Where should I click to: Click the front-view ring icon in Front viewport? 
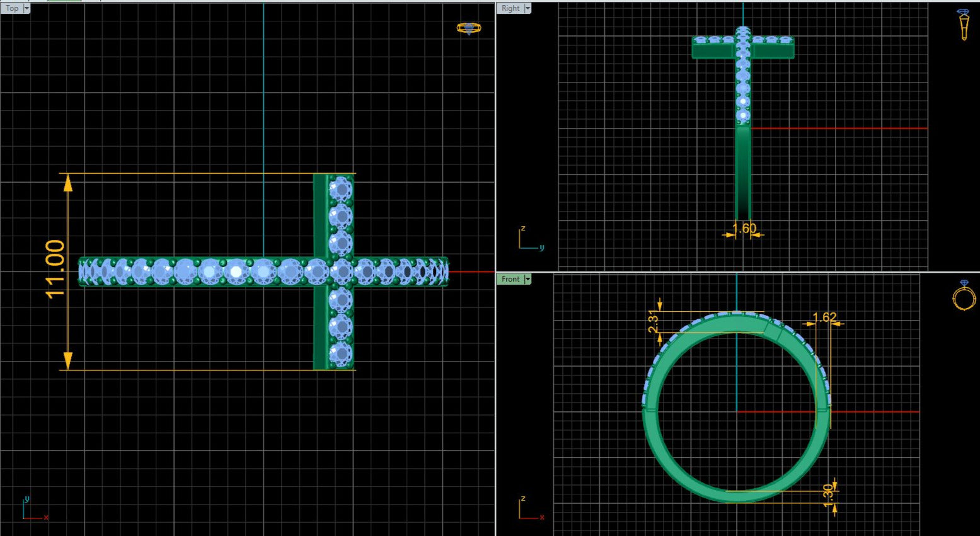pyautogui.click(x=964, y=296)
